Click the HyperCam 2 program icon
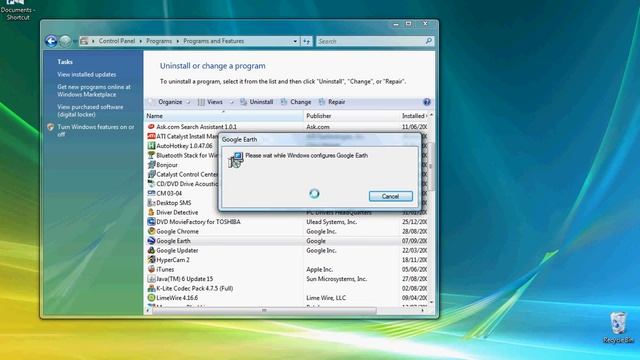This screenshot has height=360, width=640. pyautogui.click(x=151, y=260)
